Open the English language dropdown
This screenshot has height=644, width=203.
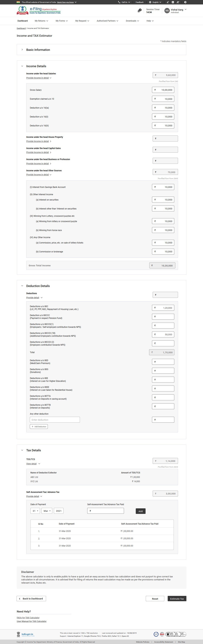point(155,2)
